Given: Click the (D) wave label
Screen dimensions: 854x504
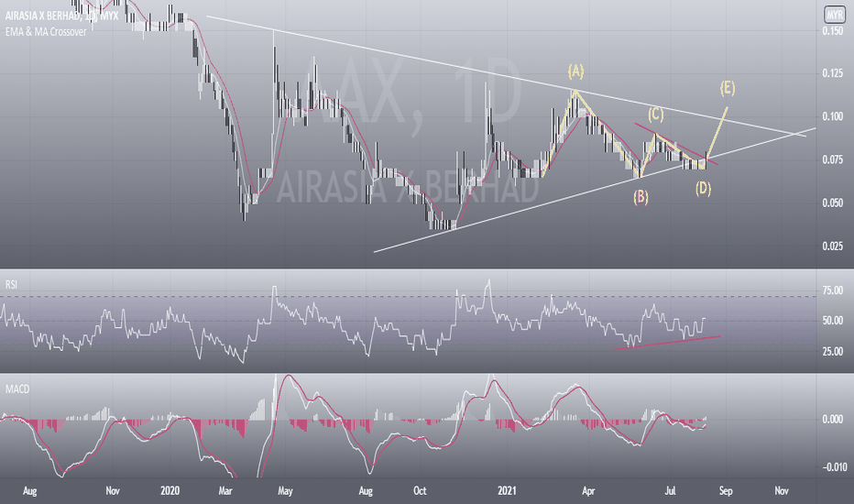Looking at the screenshot, I should point(703,189).
